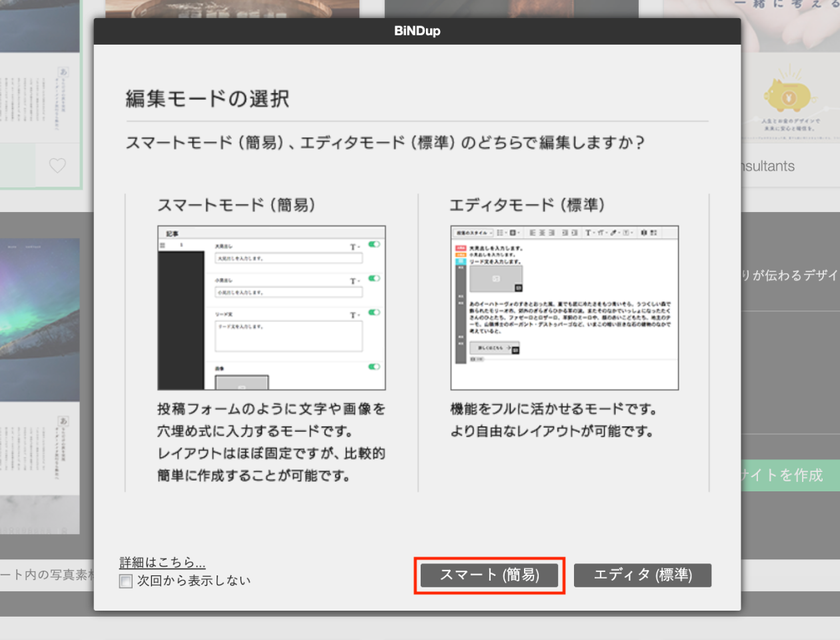This screenshot has height=640, width=840.
Task: Enable the 次回から表示しない checkbox
Action: coord(126,581)
